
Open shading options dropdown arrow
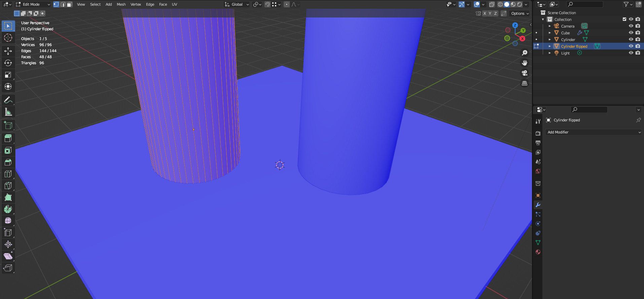pyautogui.click(x=526, y=4)
